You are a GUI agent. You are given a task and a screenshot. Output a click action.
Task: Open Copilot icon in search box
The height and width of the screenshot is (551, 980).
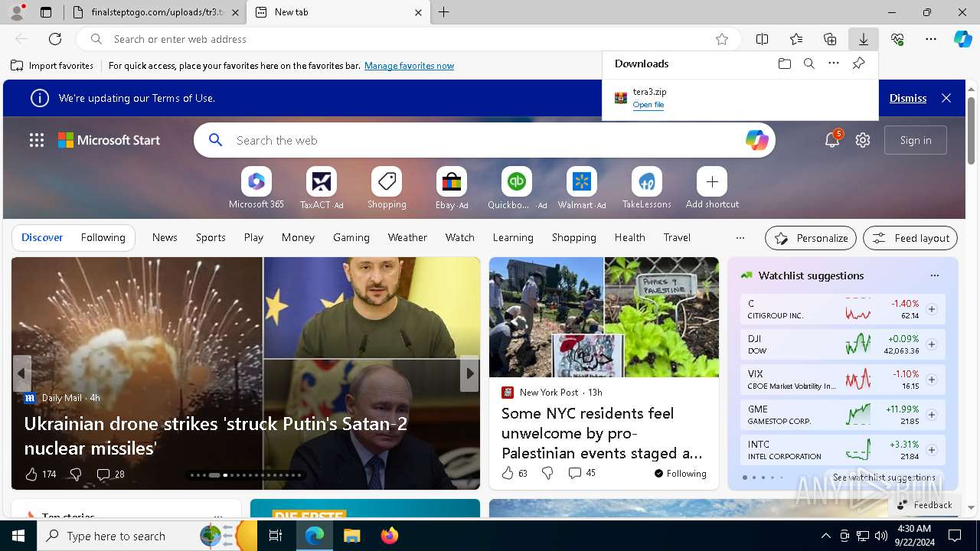click(x=756, y=140)
